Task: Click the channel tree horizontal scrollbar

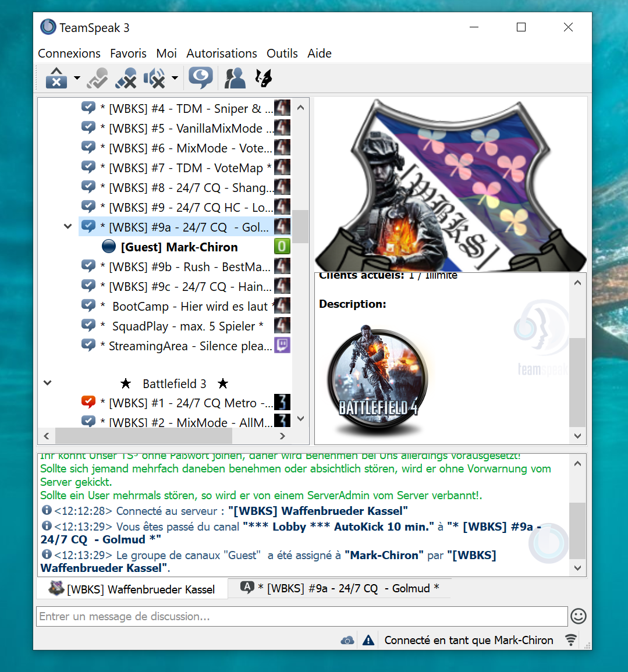Action: 163,435
